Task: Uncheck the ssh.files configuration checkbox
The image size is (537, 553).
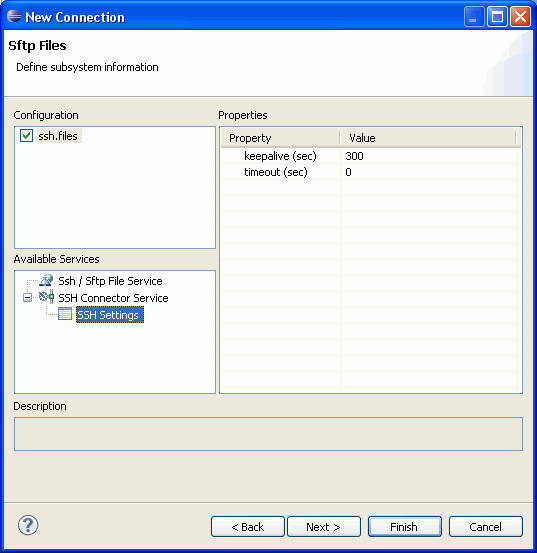Action: [26, 136]
